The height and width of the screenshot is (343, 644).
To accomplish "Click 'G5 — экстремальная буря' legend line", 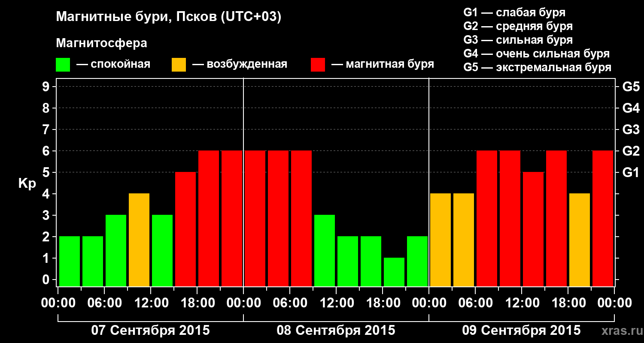I will coord(538,67).
